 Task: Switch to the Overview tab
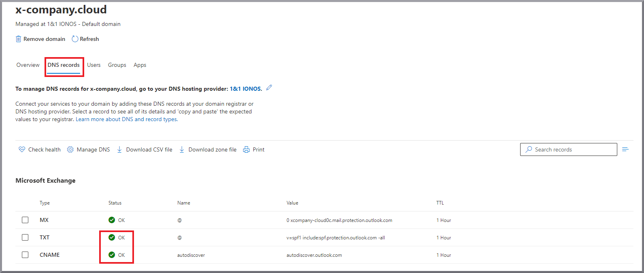(28, 65)
